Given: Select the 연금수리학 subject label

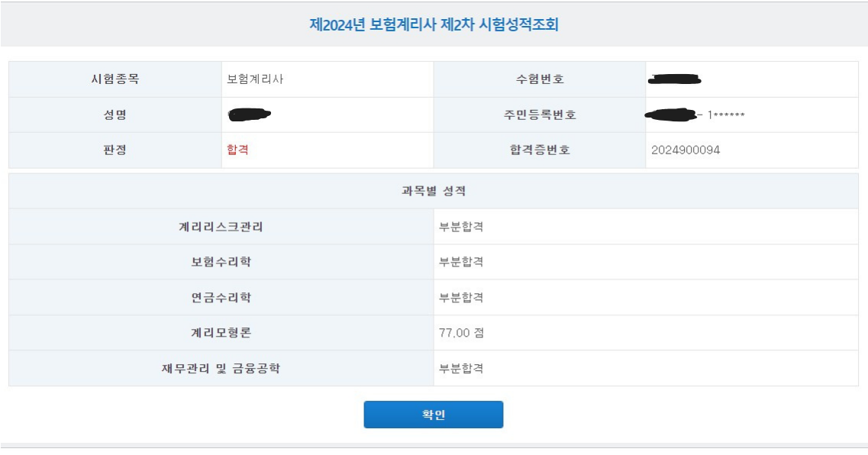Looking at the screenshot, I should pos(221,298).
